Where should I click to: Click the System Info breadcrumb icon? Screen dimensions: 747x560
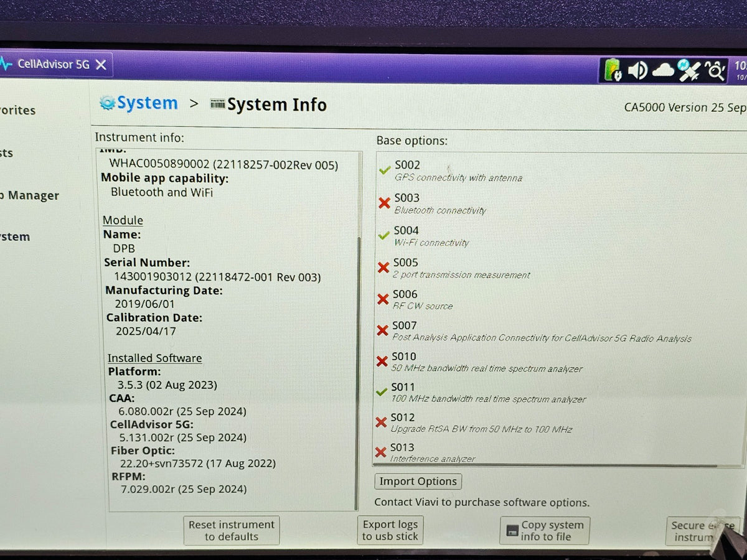(x=217, y=104)
